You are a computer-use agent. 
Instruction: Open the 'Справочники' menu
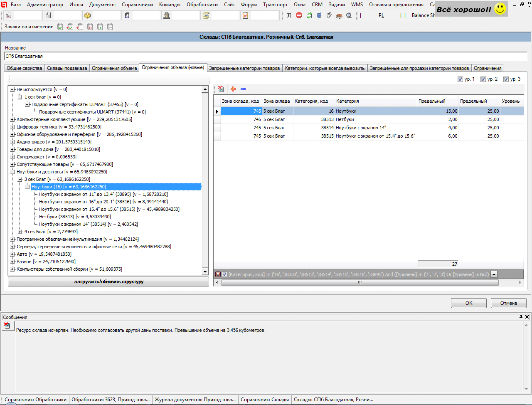[x=137, y=5]
